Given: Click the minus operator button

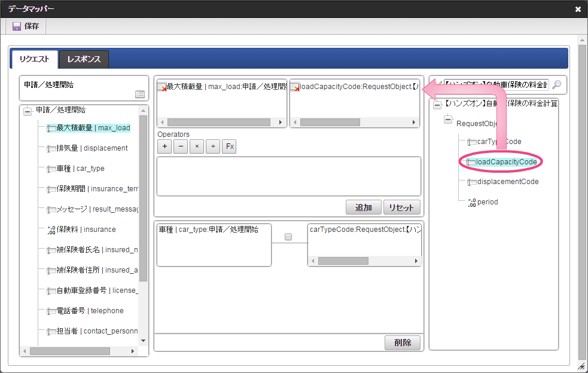Looking at the screenshot, I should point(181,146).
